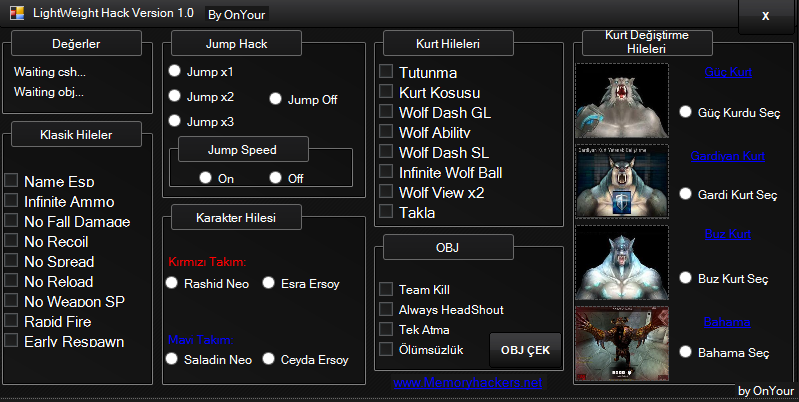799x402 pixels.
Task: Pick the Rashid Neo character
Action: (x=172, y=283)
